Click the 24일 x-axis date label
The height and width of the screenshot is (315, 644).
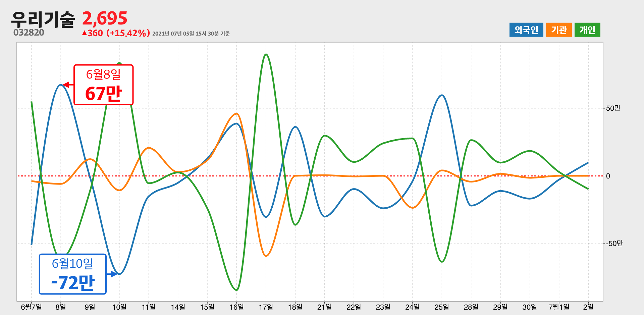tap(412, 307)
